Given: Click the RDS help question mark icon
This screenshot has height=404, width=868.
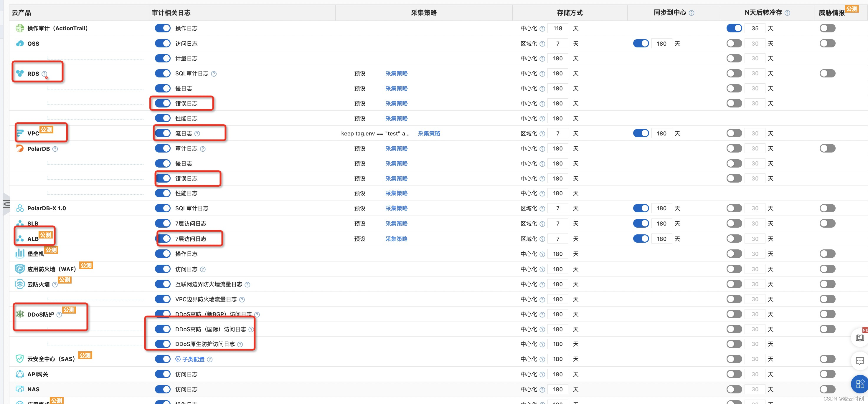Looking at the screenshot, I should pos(44,74).
